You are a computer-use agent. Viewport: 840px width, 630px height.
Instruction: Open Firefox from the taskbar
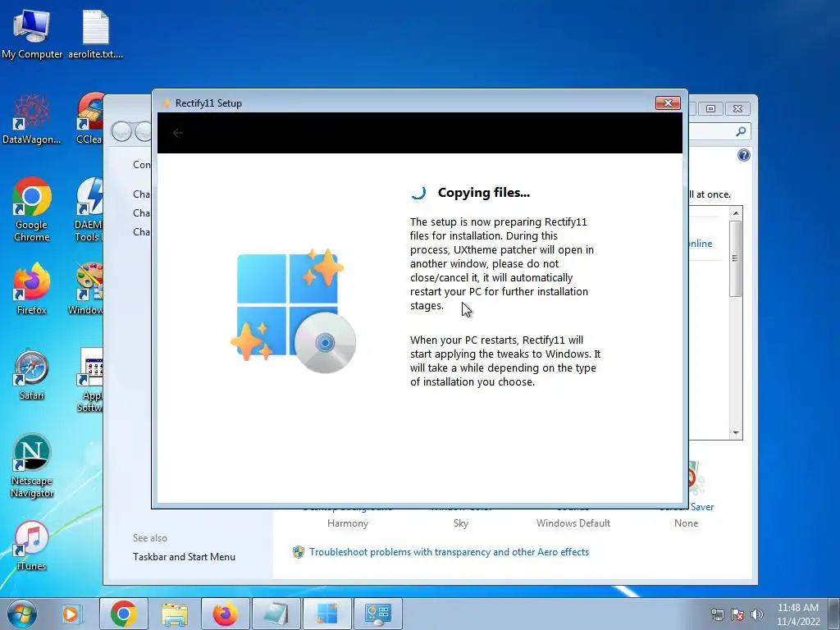coord(226,614)
